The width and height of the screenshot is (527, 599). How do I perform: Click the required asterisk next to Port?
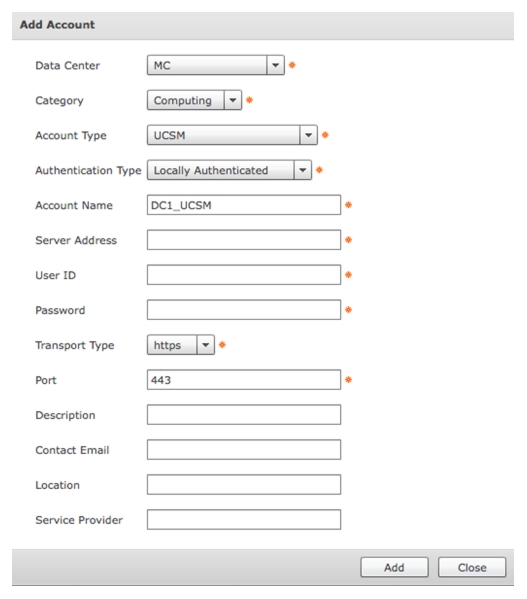348,380
